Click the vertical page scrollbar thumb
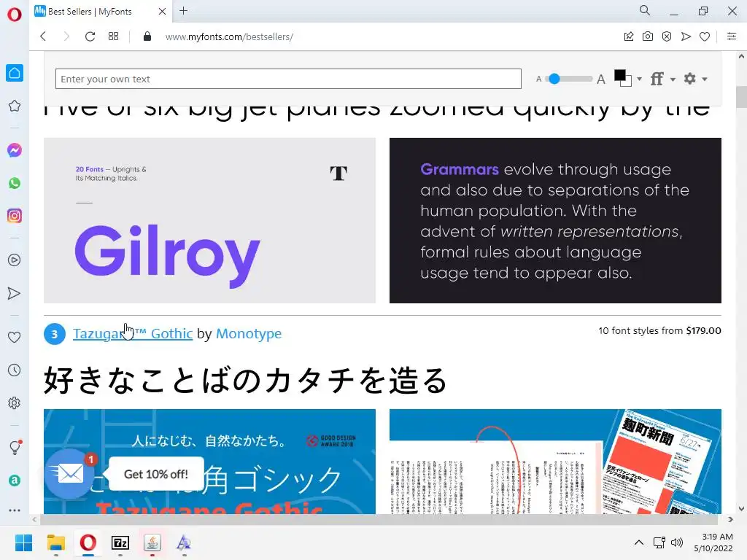The image size is (747, 560). (x=741, y=97)
